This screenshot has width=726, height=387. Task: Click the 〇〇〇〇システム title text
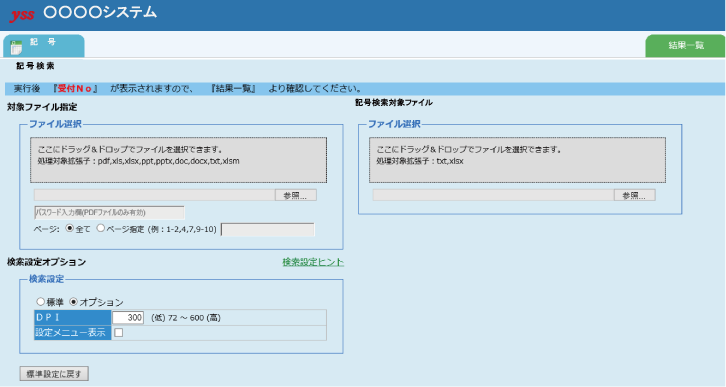coord(100,12)
